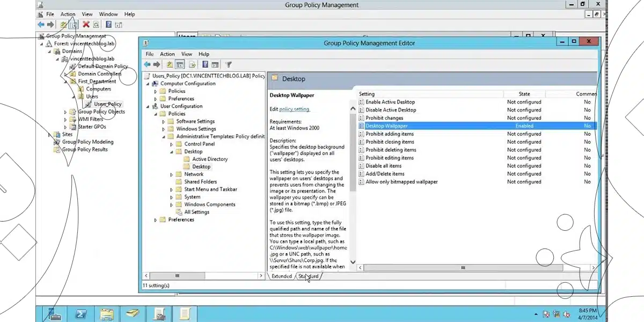
Task: Open PowerShell from the taskbar
Action: tap(80, 313)
